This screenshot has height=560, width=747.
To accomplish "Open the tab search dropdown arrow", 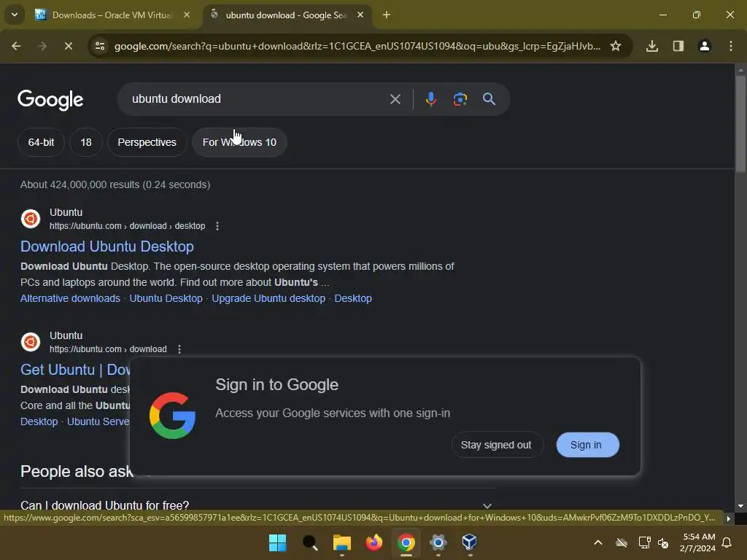I will pos(15,15).
